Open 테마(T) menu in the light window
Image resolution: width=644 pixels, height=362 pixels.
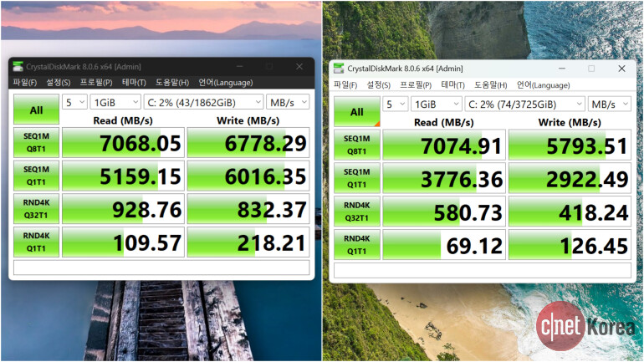click(x=452, y=85)
